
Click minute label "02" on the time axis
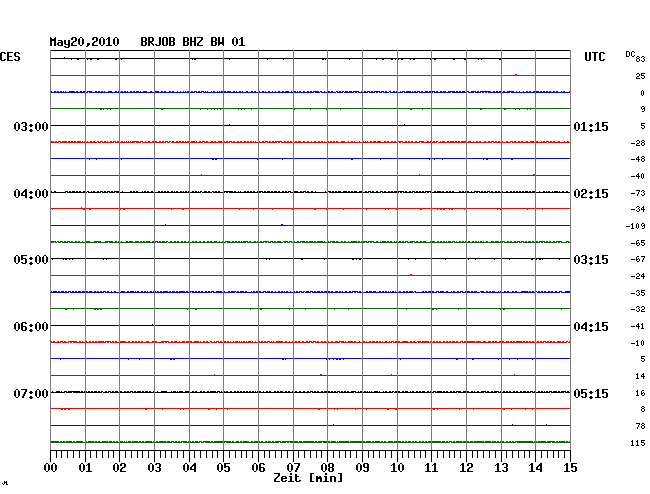(119, 468)
